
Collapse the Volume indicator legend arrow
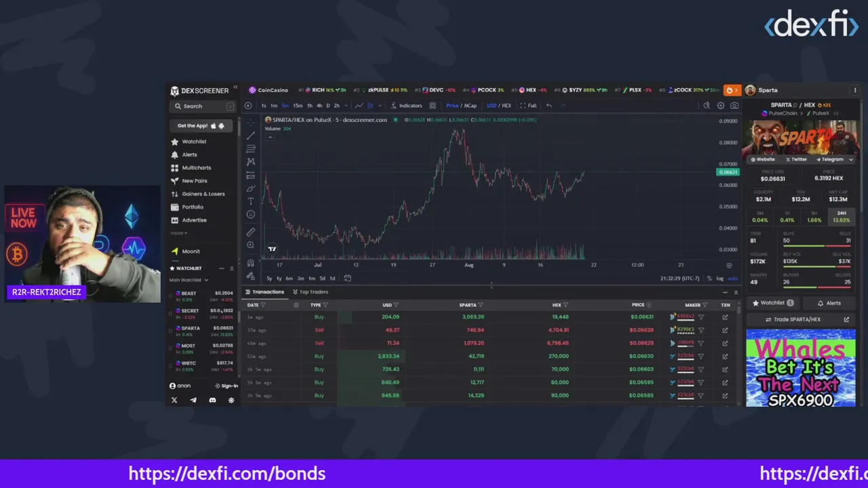click(269, 136)
